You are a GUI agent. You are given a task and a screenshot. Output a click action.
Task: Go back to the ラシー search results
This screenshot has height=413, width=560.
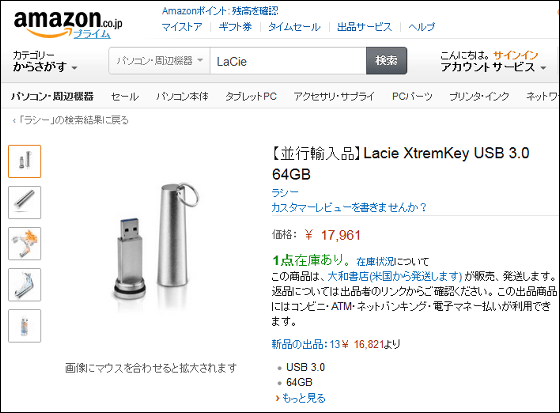[71, 120]
